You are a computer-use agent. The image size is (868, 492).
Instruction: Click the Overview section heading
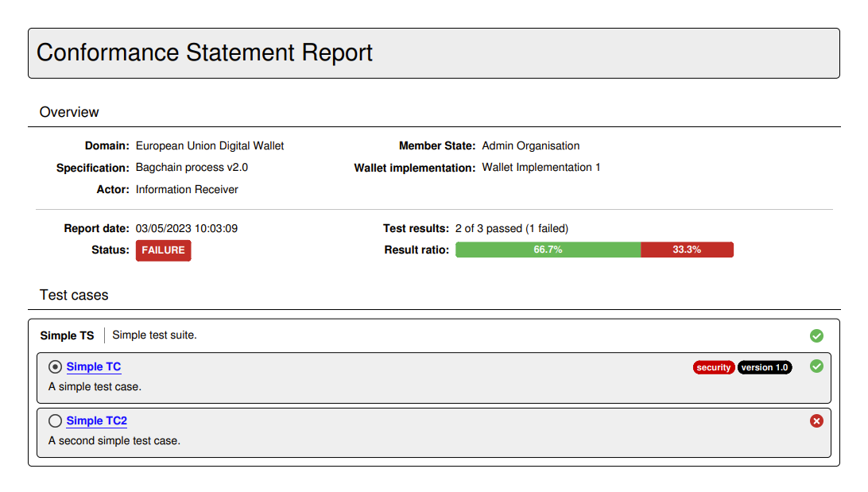pos(69,112)
